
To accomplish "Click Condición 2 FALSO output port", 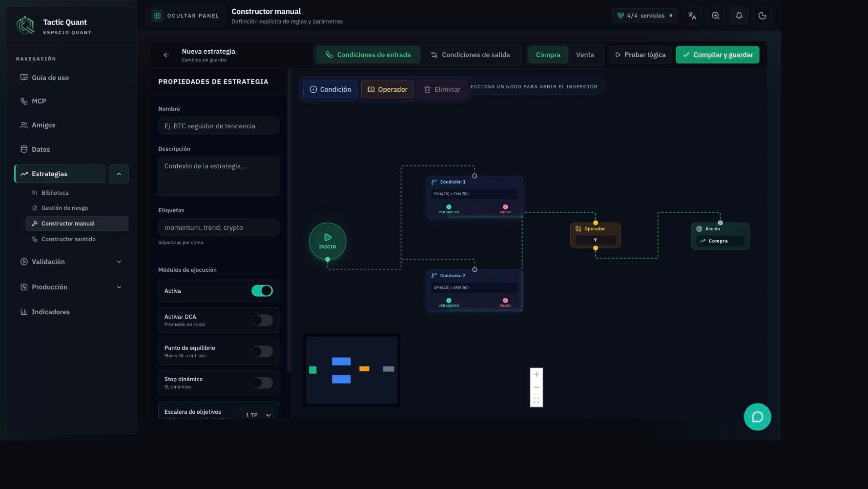I will pyautogui.click(x=505, y=301).
